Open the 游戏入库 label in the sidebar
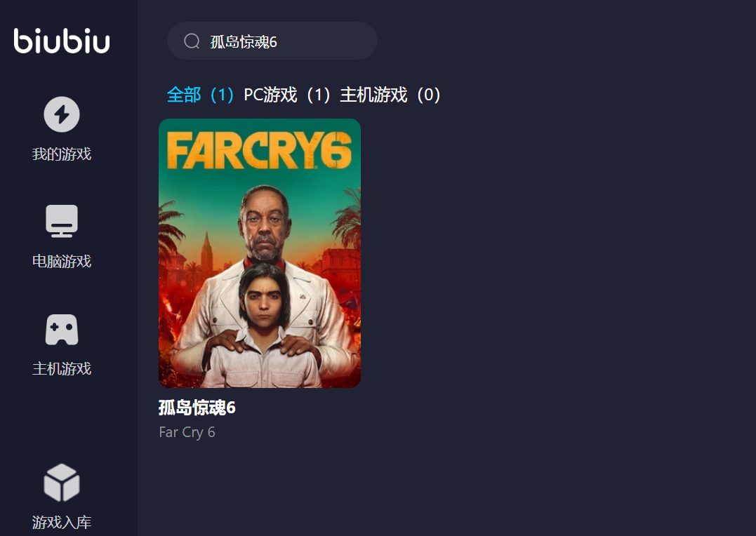 tap(62, 522)
